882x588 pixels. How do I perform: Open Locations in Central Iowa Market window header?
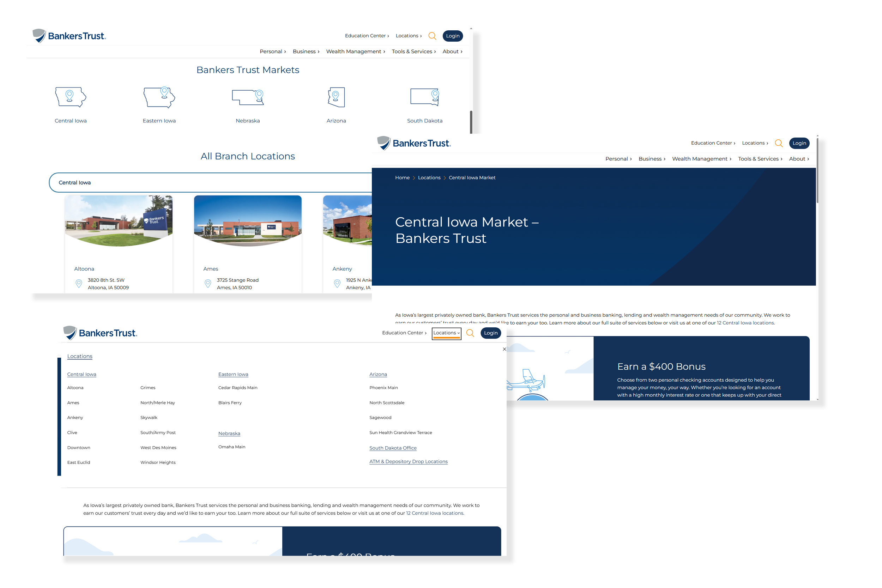755,143
